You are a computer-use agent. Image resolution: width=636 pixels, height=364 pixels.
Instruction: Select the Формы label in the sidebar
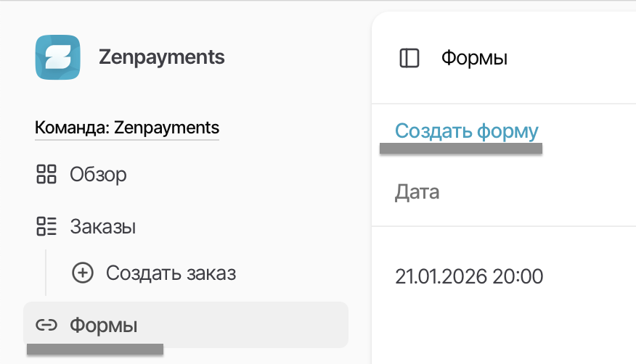(103, 325)
